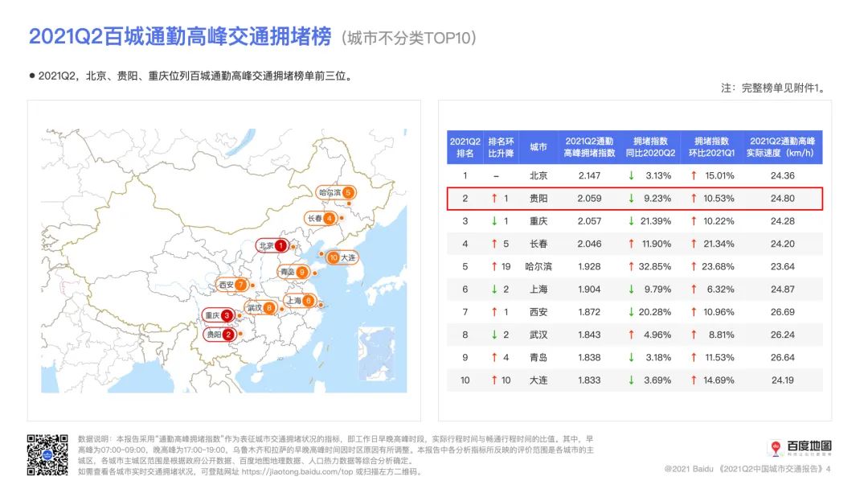Screen dimensions: 868x489
Task: Click the '上海' city cell in table
Action: coord(538,289)
